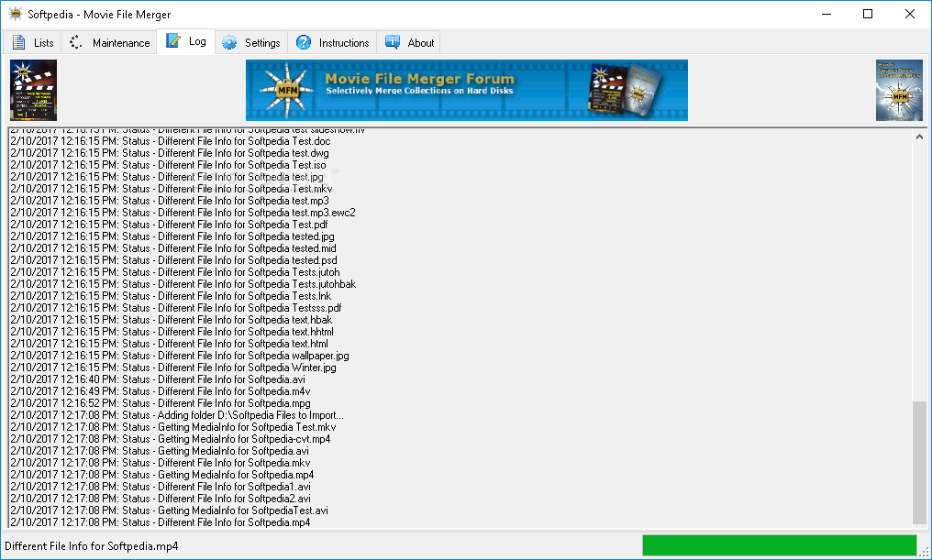
Task: Select log line for Softpedia2.avi
Action: click(x=160, y=498)
